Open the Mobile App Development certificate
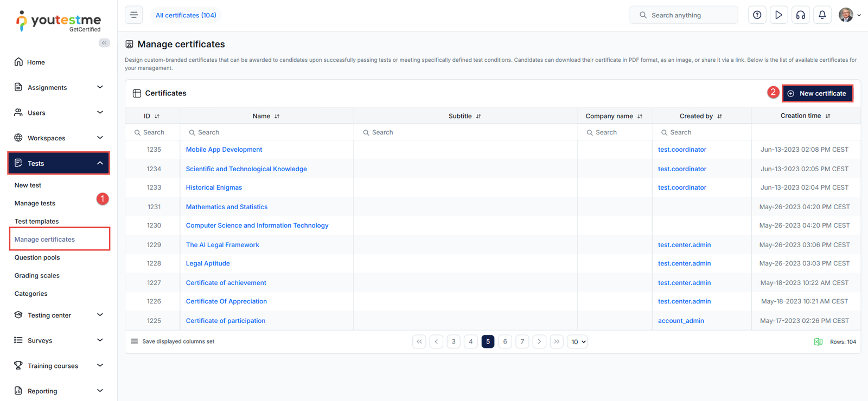The height and width of the screenshot is (401, 868). (x=224, y=150)
